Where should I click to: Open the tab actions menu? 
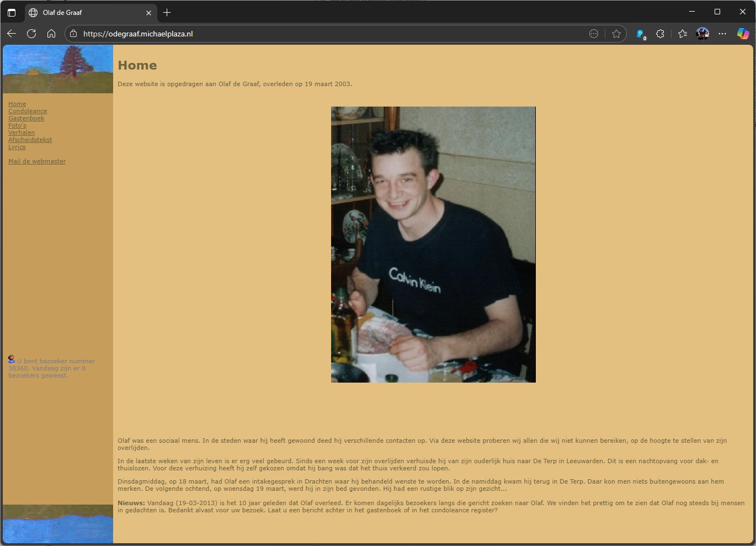click(12, 12)
